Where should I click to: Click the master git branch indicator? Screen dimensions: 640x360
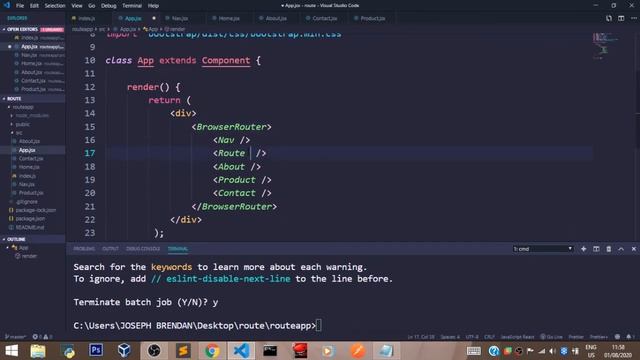click(x=15, y=337)
